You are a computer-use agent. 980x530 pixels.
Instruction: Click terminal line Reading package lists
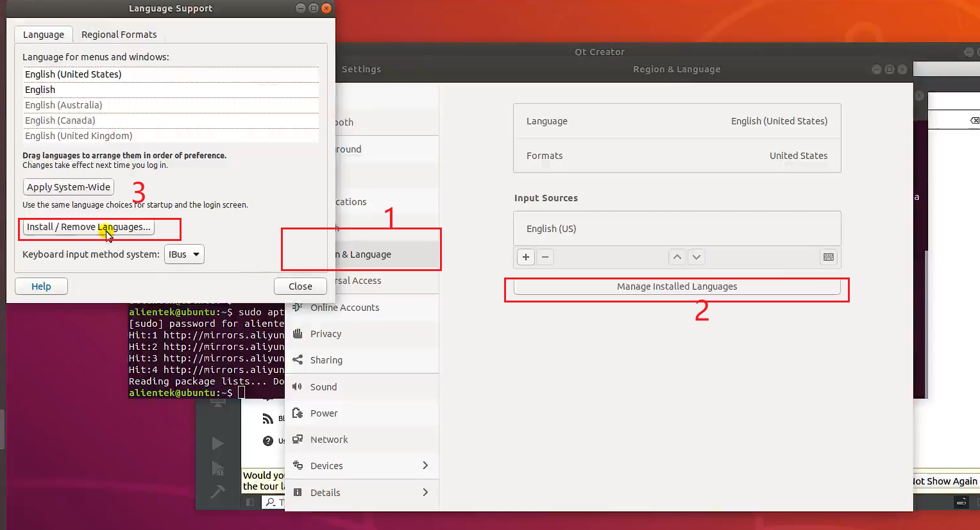(x=207, y=381)
